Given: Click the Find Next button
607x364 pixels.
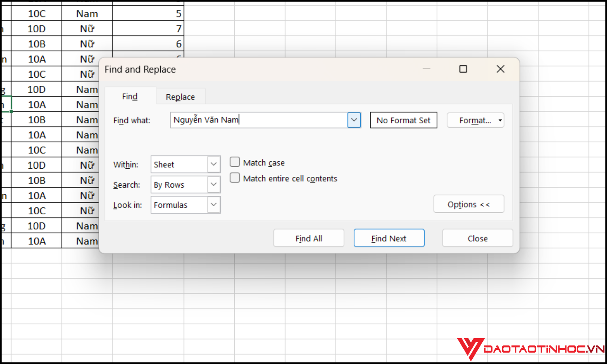Looking at the screenshot, I should [389, 239].
